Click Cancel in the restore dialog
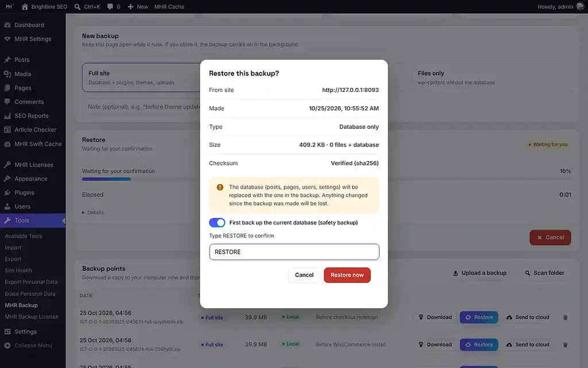The width and height of the screenshot is (588, 368). point(304,275)
